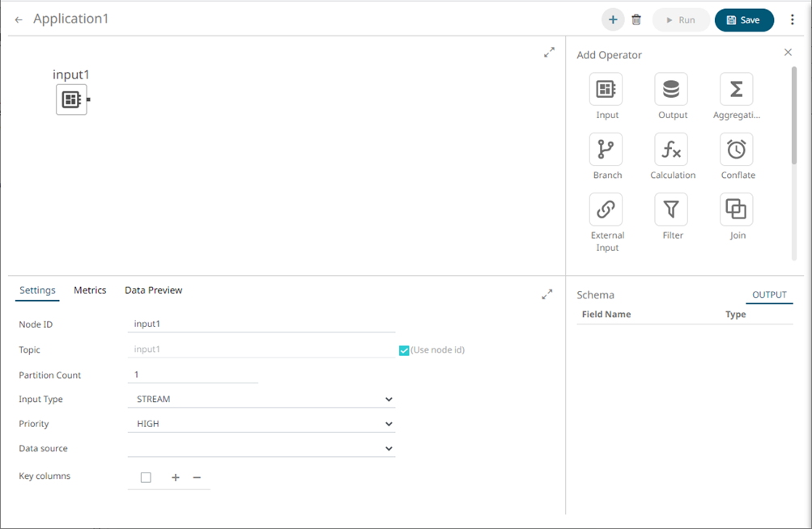Click the delete trash icon

pyautogui.click(x=636, y=20)
